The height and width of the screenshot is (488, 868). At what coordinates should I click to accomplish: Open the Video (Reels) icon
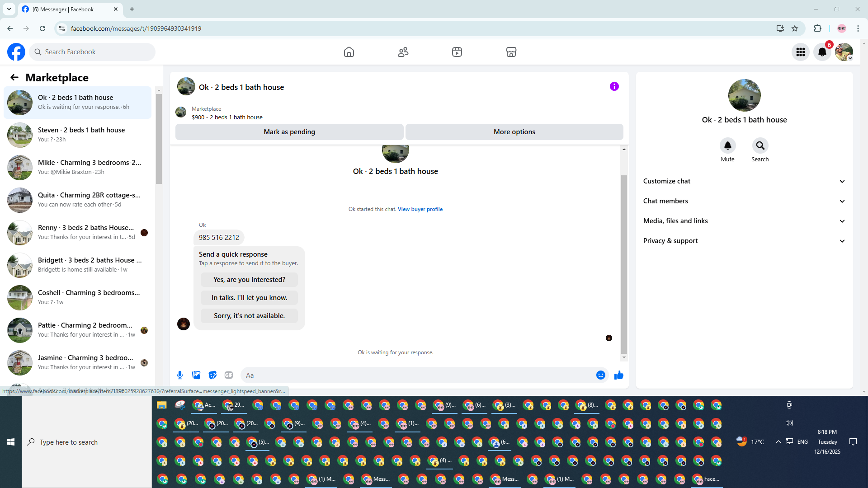[457, 52]
